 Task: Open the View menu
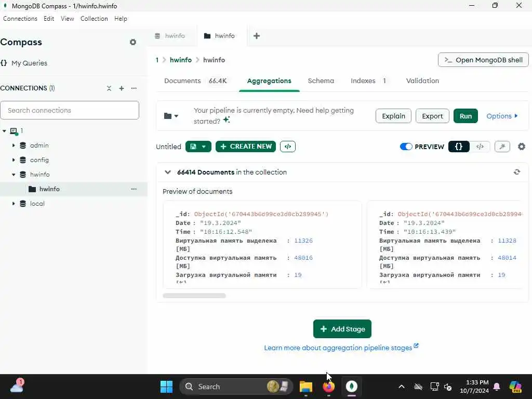tap(67, 19)
